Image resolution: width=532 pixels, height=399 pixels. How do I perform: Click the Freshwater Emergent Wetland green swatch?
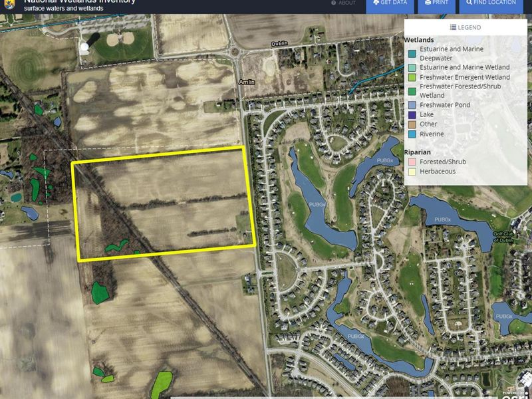[412, 76]
